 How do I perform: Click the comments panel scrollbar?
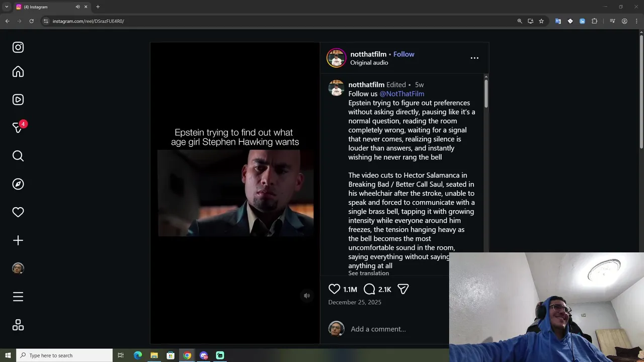tap(486, 93)
